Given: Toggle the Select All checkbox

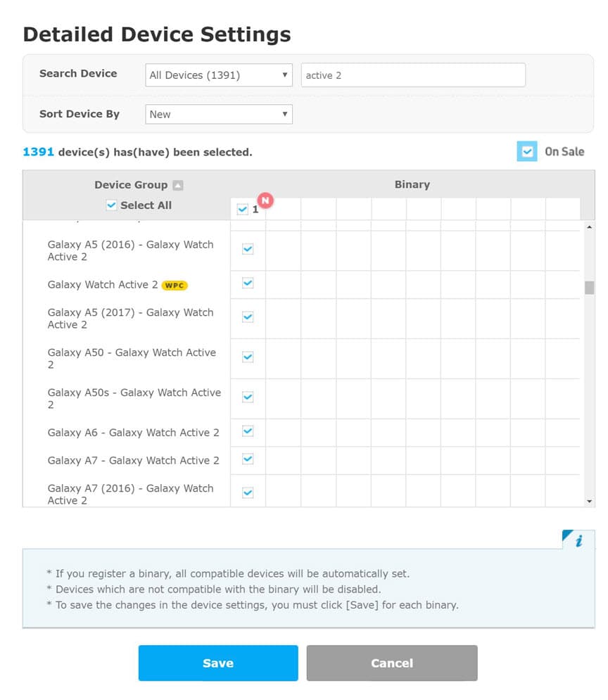Looking at the screenshot, I should [111, 205].
